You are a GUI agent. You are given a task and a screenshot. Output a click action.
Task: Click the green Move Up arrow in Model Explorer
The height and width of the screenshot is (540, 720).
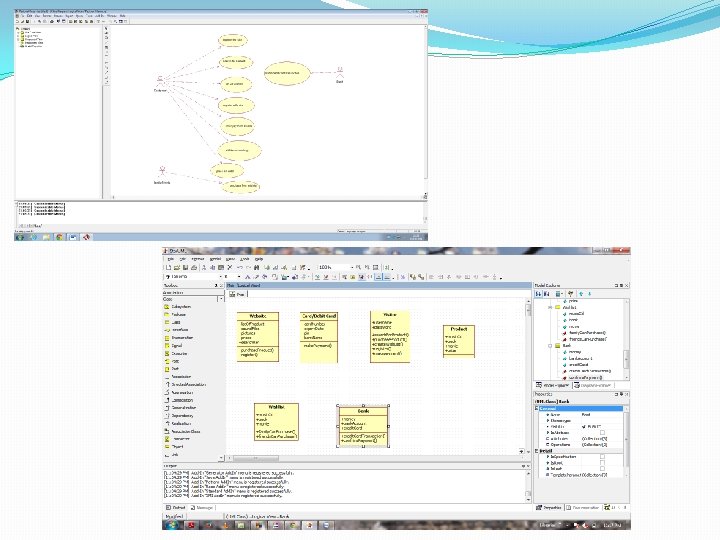pos(581,293)
